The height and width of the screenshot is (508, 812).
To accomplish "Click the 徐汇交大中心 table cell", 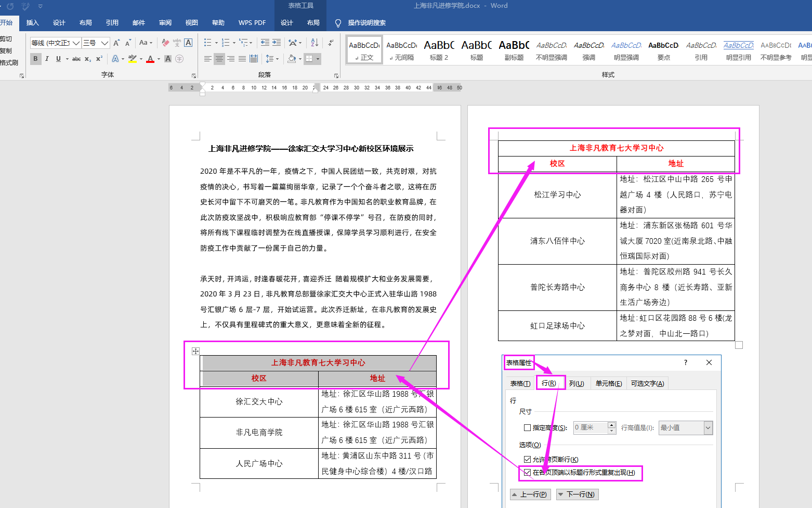I will [259, 401].
